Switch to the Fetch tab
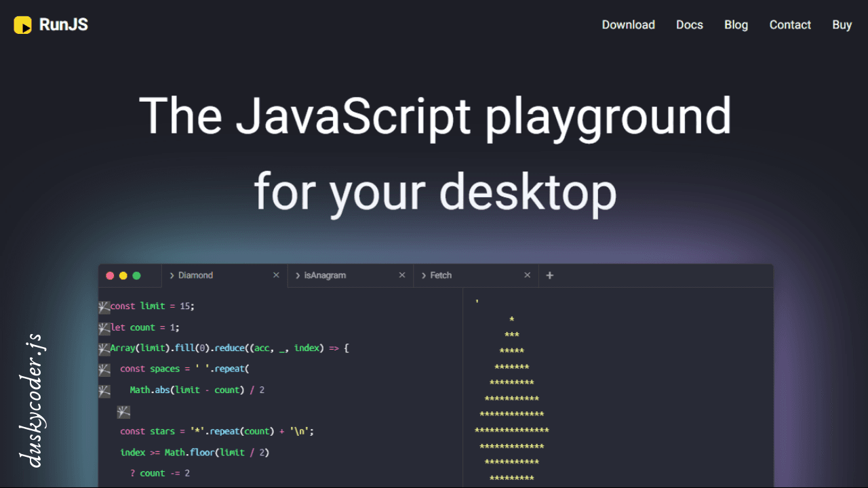Image resolution: width=868 pixels, height=488 pixels. click(441, 275)
